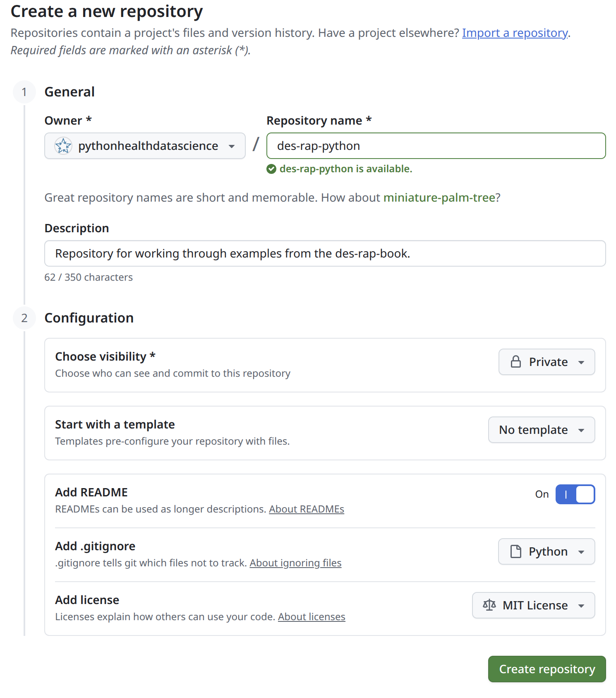
Task: Click the file icon on the .gitignore button
Action: pos(516,551)
